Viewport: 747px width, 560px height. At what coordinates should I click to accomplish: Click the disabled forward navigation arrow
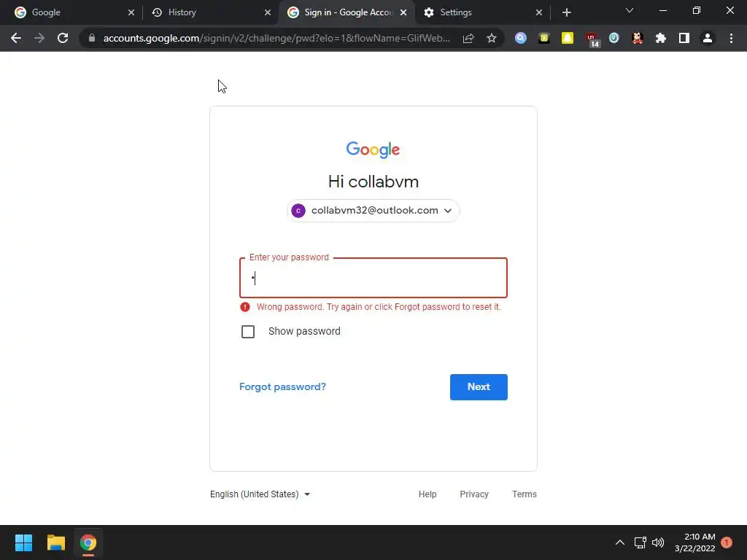(x=39, y=38)
